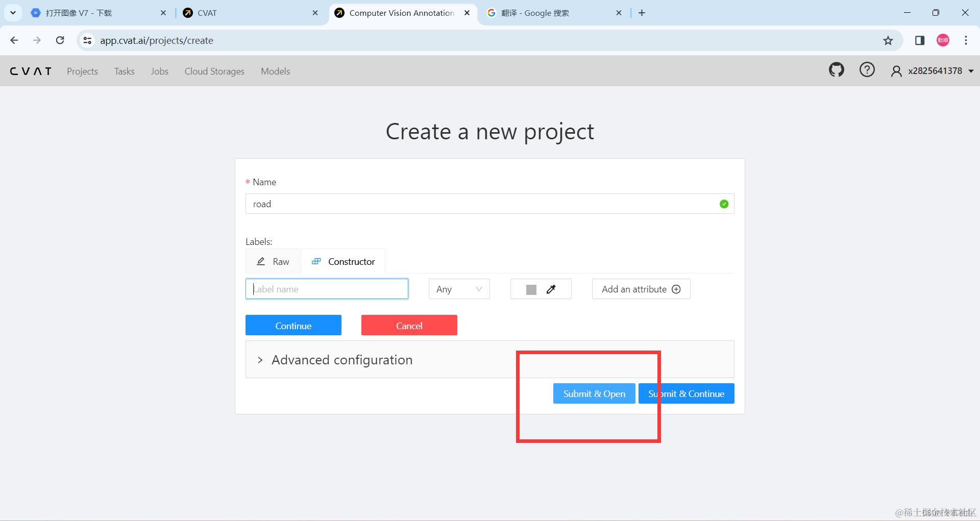This screenshot has height=521, width=980.
Task: Click the Chrome profile avatar
Action: 943,40
